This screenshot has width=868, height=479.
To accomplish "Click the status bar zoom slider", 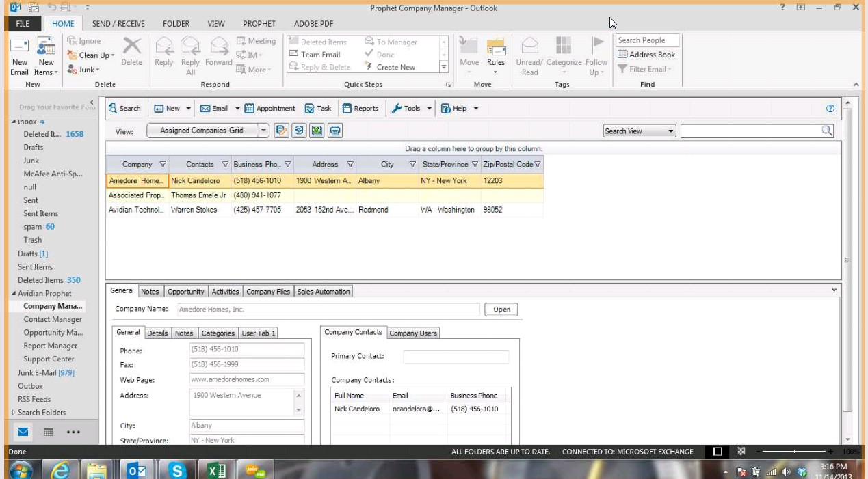I will coord(795,452).
